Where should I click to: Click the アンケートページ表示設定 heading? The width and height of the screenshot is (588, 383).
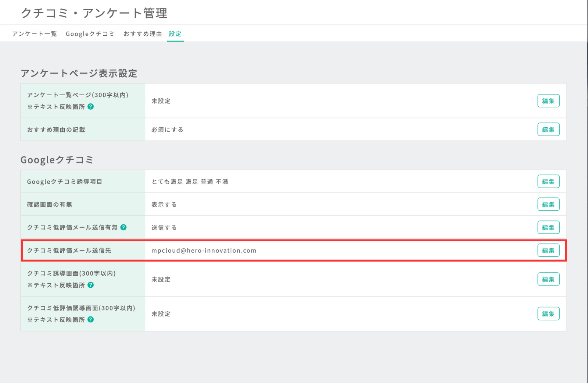[79, 73]
